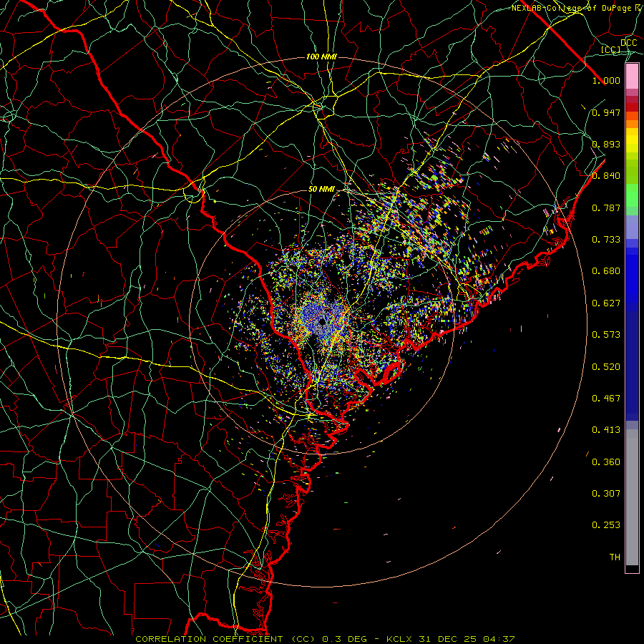This screenshot has height=644, width=644.
Task: Select the "DCC" label above the color scale
Action: click(x=629, y=43)
